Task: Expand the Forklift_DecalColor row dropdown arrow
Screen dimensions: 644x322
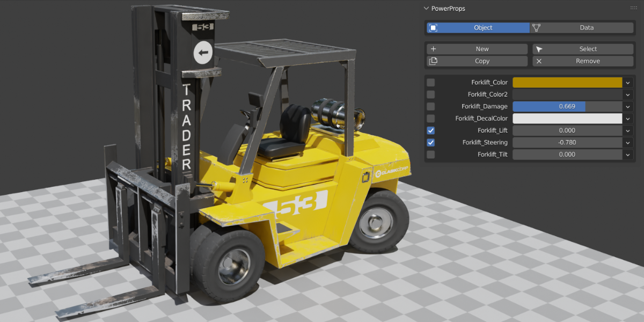Action: click(628, 119)
